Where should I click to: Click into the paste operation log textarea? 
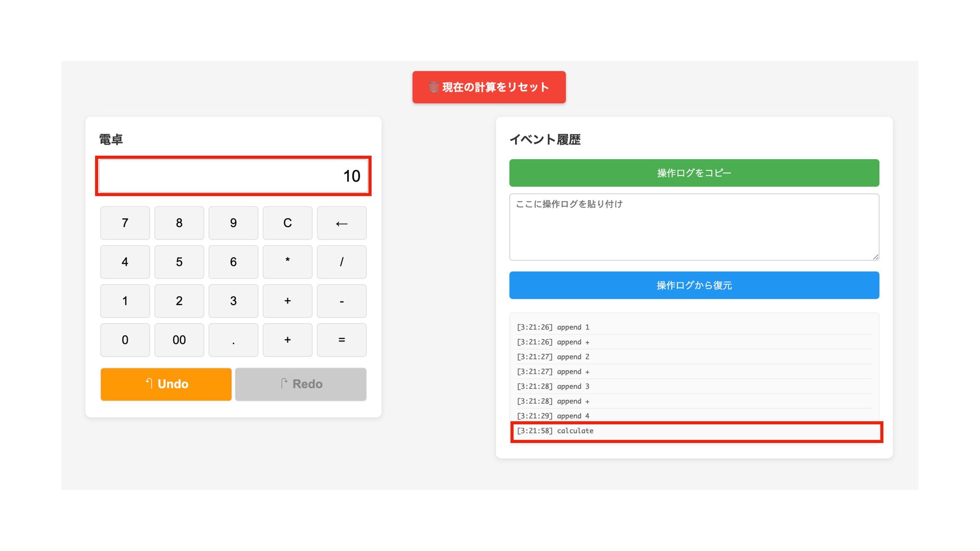(x=694, y=227)
